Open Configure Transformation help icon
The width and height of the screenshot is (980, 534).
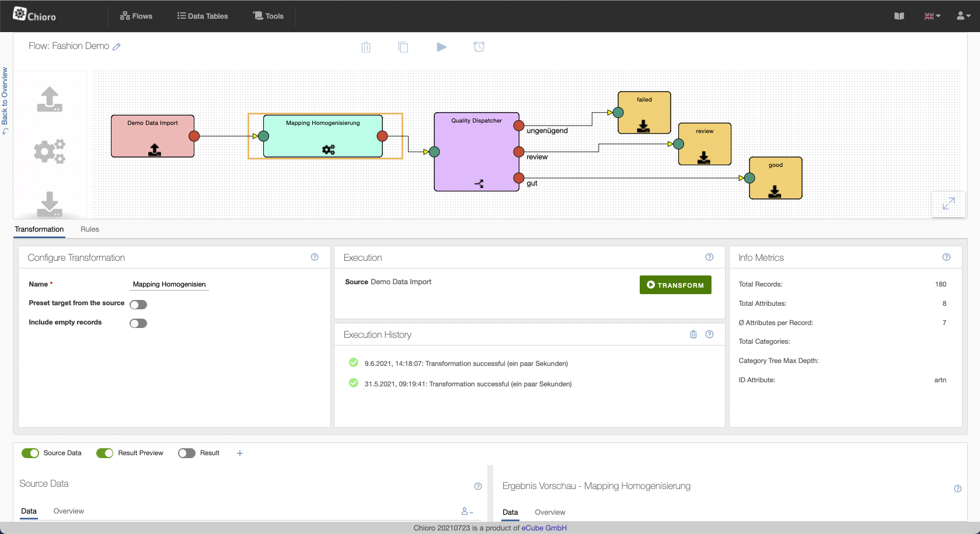coord(315,257)
